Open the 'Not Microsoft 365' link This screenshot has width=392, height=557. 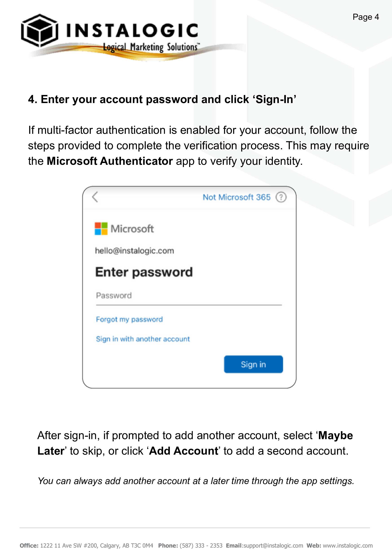[x=236, y=197]
